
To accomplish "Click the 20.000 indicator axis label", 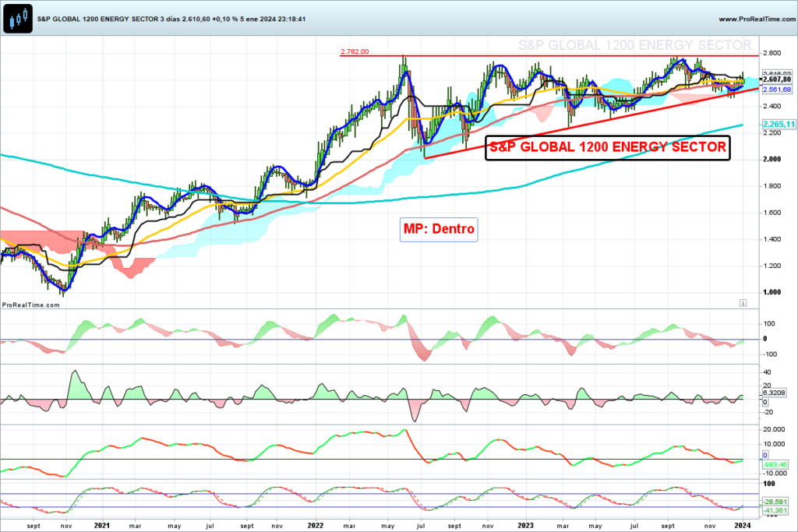I will (774, 429).
